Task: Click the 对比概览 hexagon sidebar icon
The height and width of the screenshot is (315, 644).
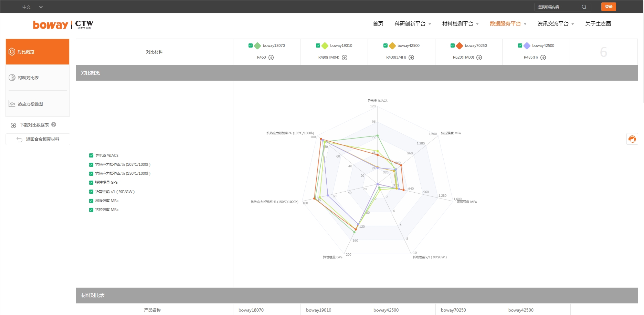Action: click(x=12, y=52)
